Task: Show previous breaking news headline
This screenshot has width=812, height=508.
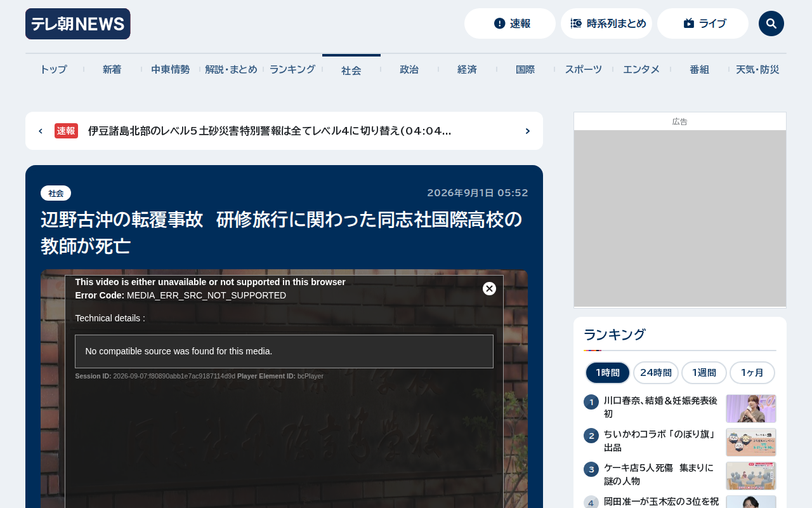Action: click(x=41, y=131)
